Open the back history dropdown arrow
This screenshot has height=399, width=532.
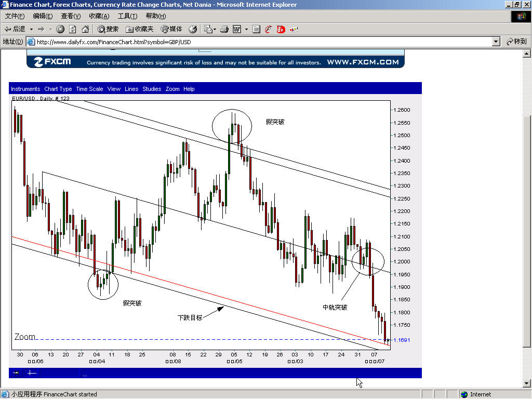(x=31, y=29)
